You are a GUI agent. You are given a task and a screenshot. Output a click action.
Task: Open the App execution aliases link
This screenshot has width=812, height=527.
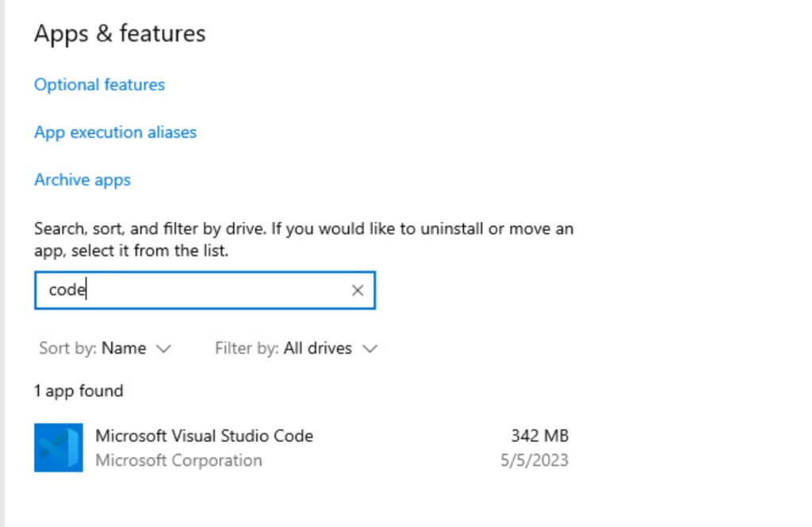click(115, 132)
